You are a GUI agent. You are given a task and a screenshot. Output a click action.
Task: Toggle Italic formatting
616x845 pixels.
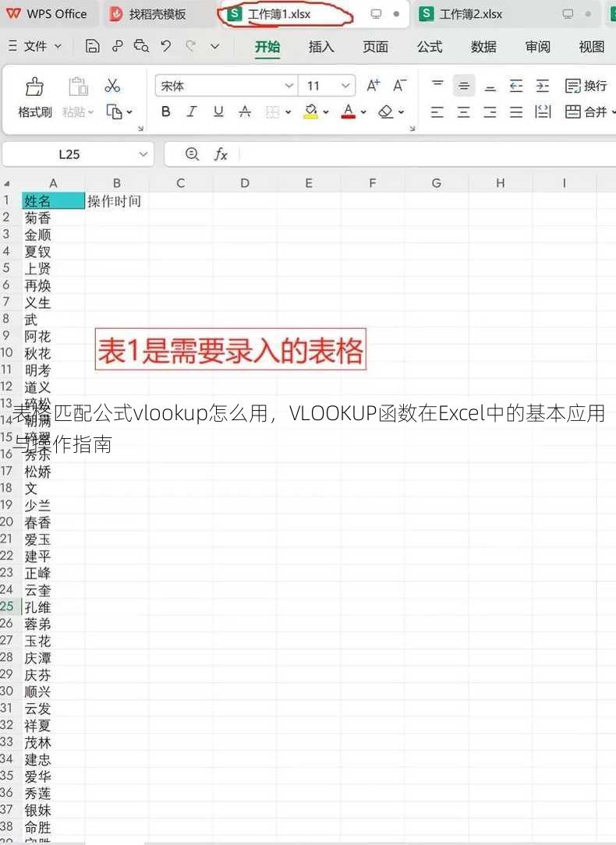pyautogui.click(x=192, y=111)
